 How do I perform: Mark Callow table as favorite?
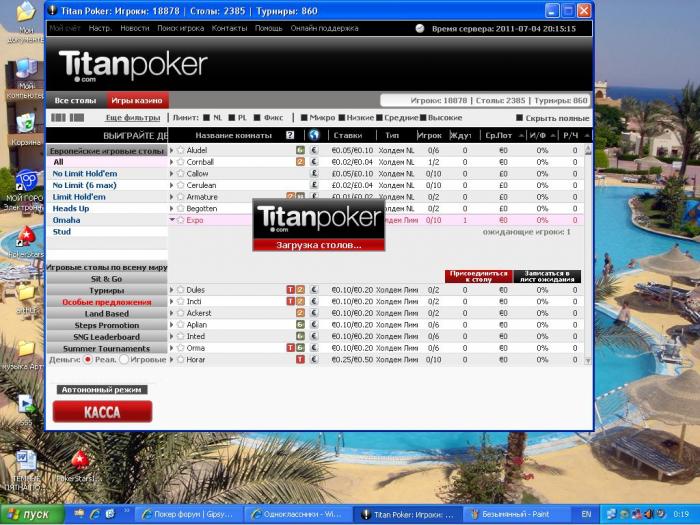coord(181,174)
